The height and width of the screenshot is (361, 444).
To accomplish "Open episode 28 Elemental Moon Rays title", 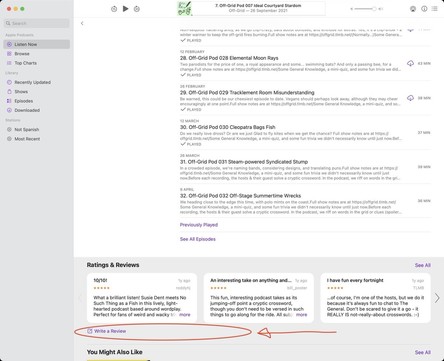I will coord(229,58).
